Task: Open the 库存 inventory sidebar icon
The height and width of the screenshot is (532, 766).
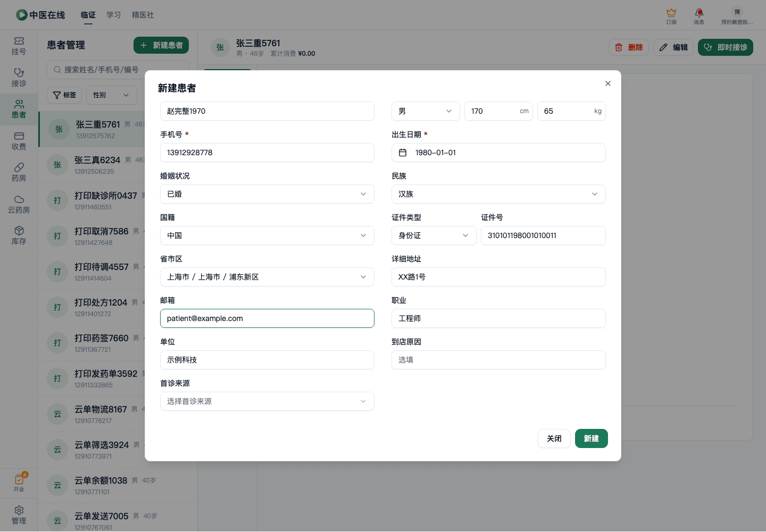Action: [x=19, y=236]
